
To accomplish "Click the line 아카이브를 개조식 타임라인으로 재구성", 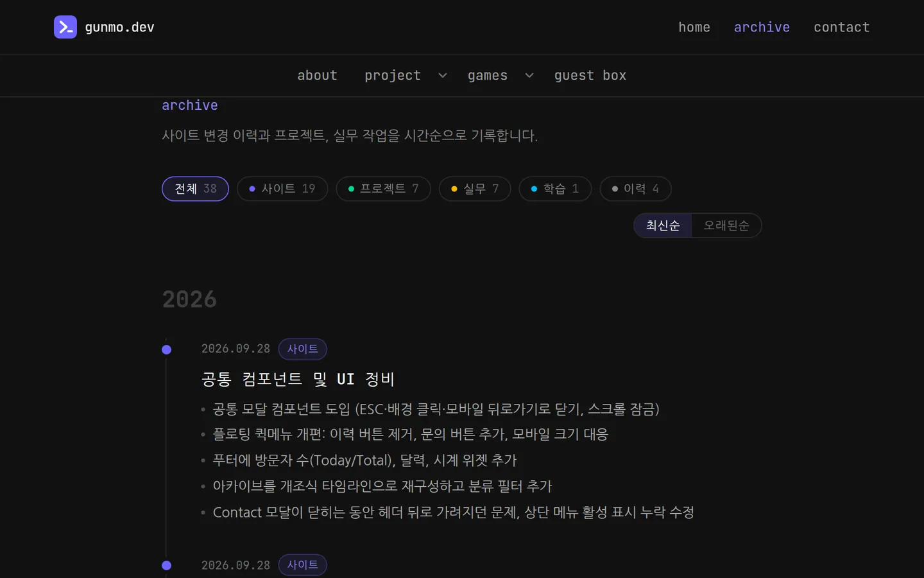I will tap(382, 486).
